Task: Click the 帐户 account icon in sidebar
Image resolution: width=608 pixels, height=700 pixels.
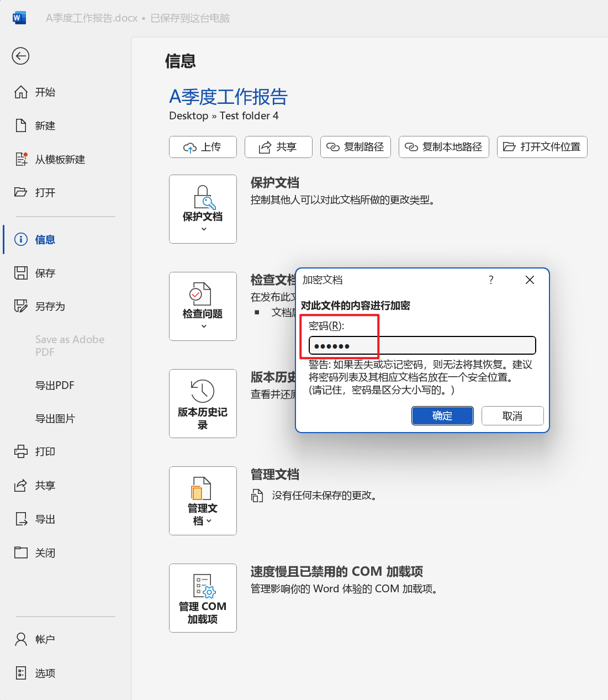Action: (x=21, y=639)
